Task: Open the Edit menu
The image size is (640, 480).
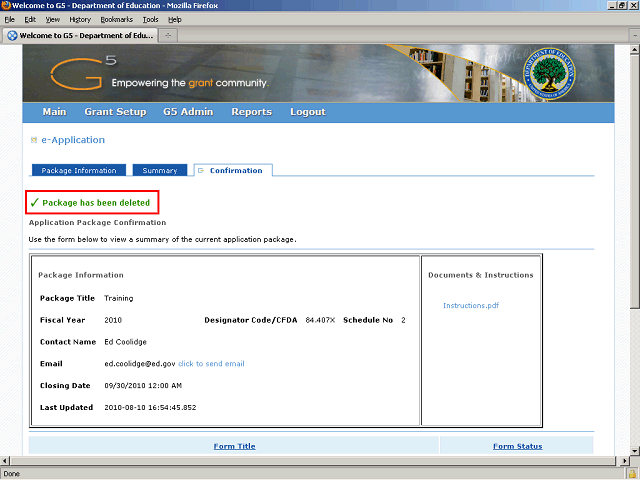Action: [x=30, y=19]
